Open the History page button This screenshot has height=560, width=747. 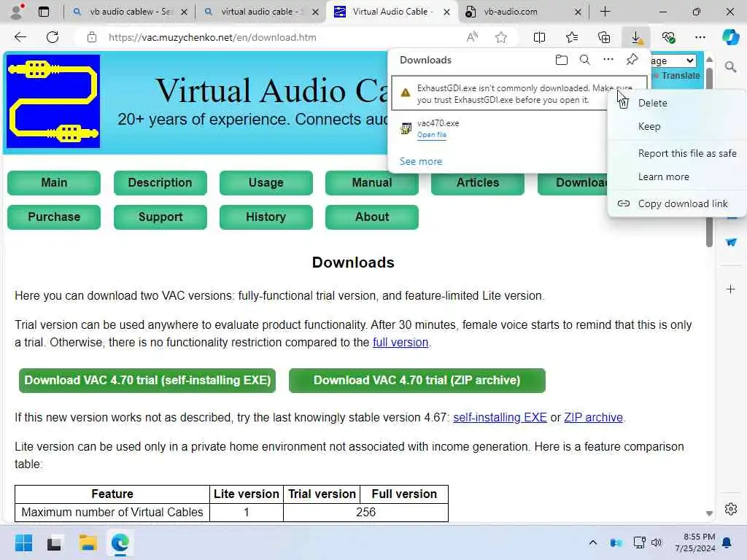coord(266,217)
